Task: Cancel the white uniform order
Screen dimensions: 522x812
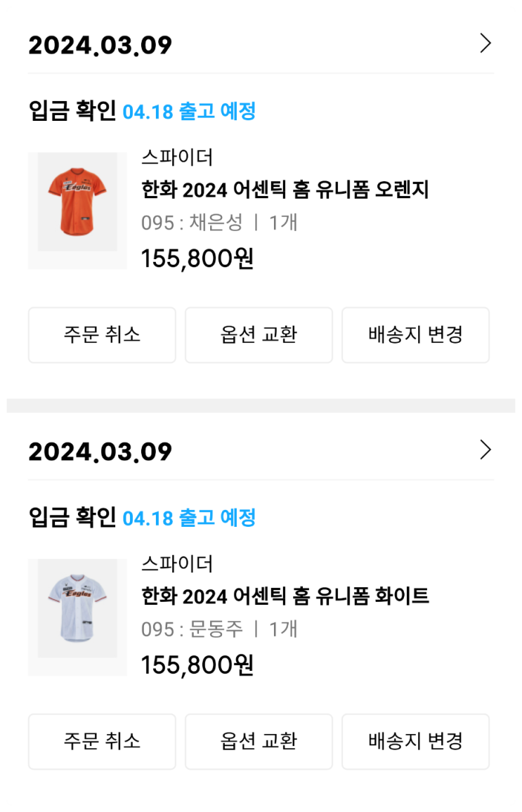Action: [102, 742]
